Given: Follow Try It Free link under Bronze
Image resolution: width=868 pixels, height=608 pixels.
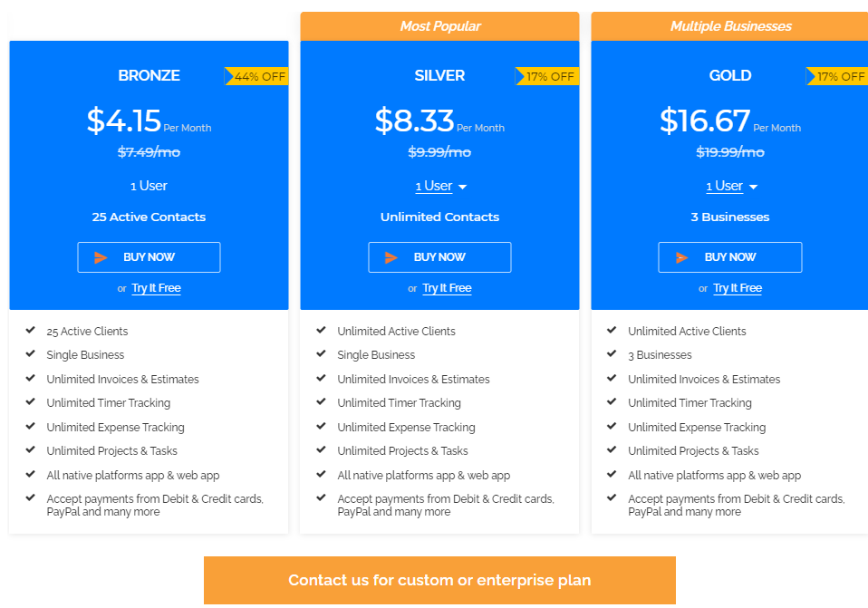Looking at the screenshot, I should 156,288.
